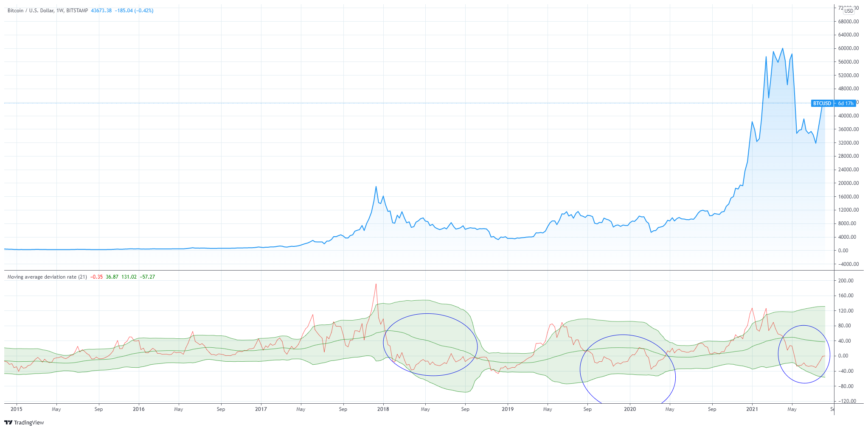This screenshot has height=430, width=868.
Task: Click the 60000.00 price axis label
Action: pos(848,48)
